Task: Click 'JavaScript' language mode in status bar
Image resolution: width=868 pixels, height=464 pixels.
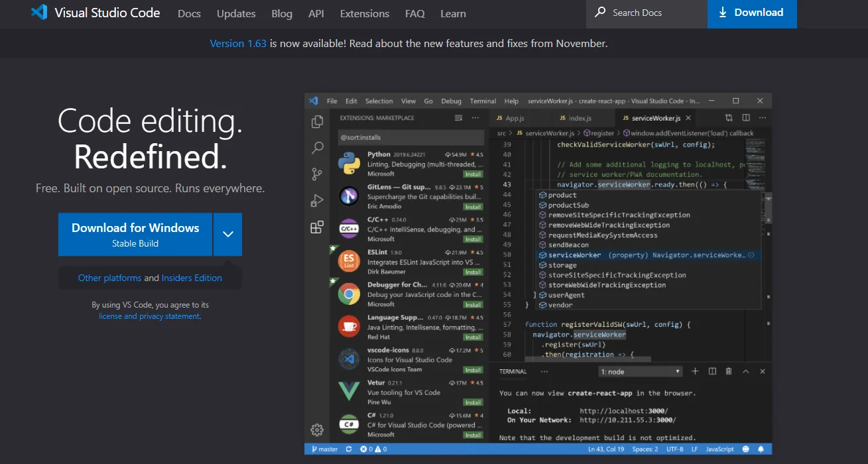Action: pos(719,449)
